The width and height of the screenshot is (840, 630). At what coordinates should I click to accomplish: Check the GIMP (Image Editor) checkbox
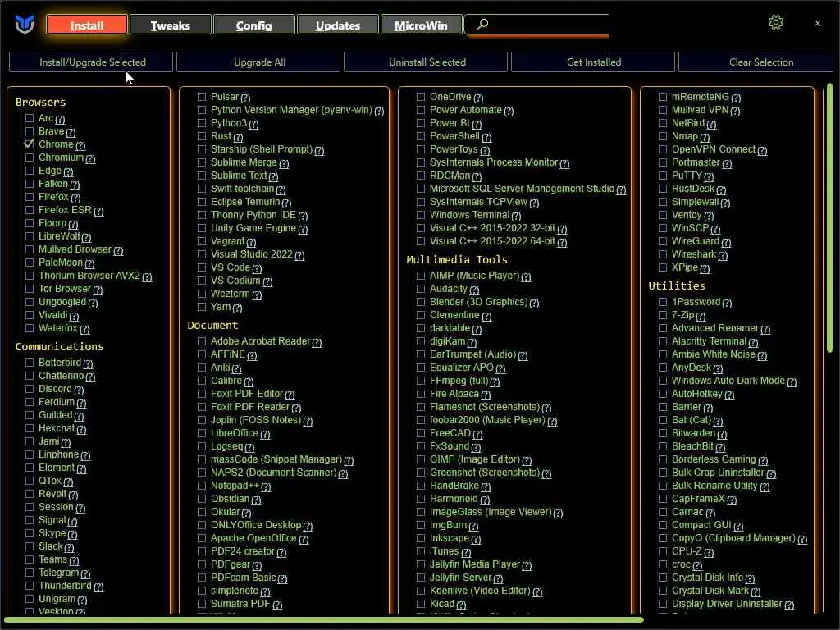(421, 459)
